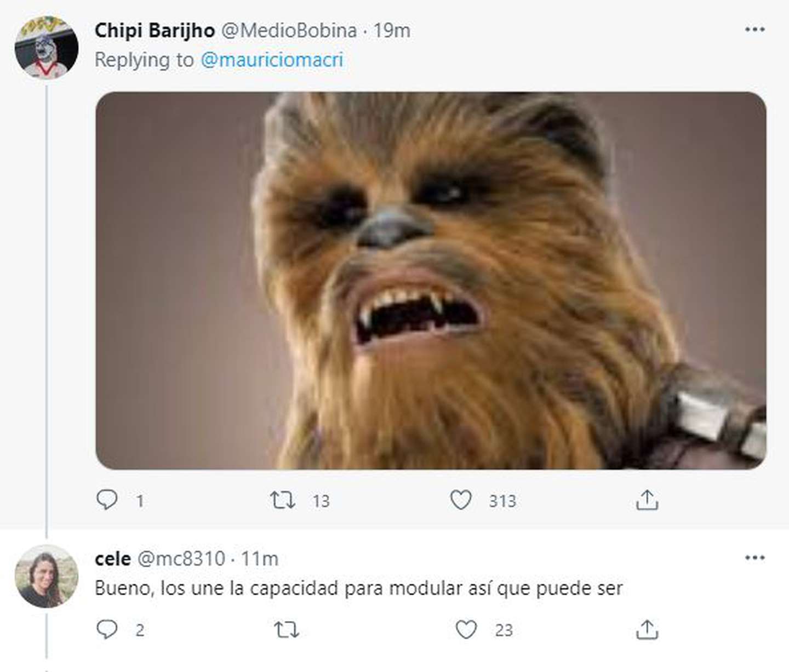Like cele's reply tweet
Viewport: 789px width, 672px height.
466,630
